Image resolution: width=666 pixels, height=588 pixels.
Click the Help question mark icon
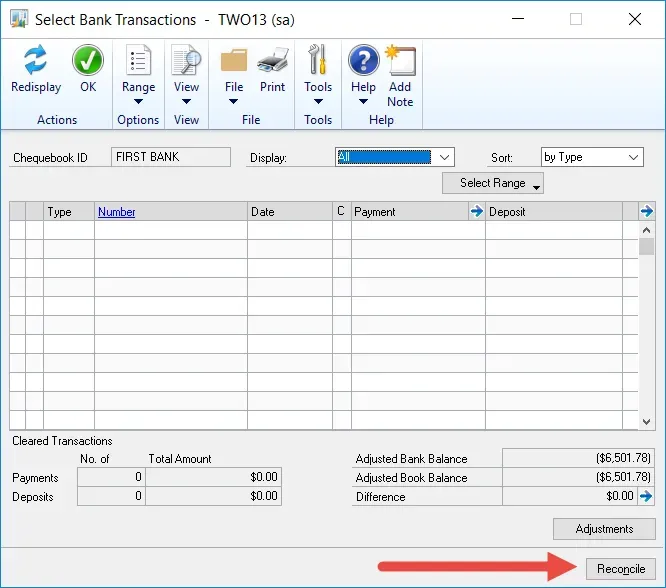(x=363, y=61)
